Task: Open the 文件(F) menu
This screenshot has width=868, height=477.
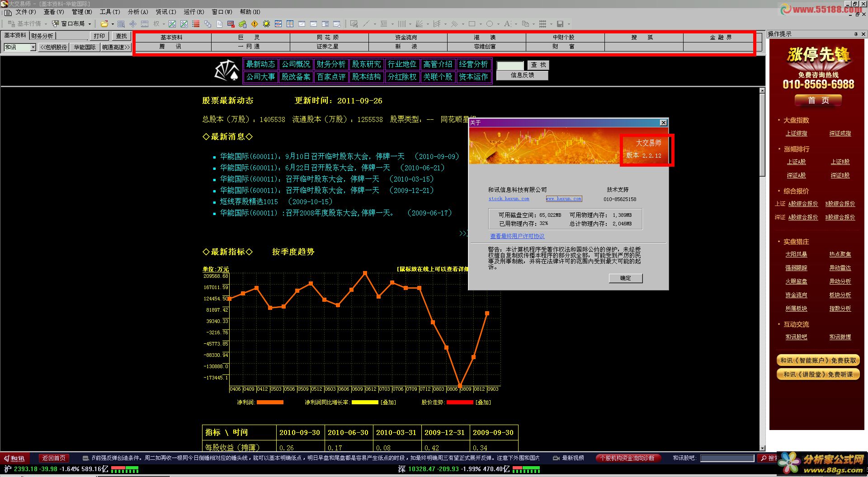Action: tap(26, 12)
